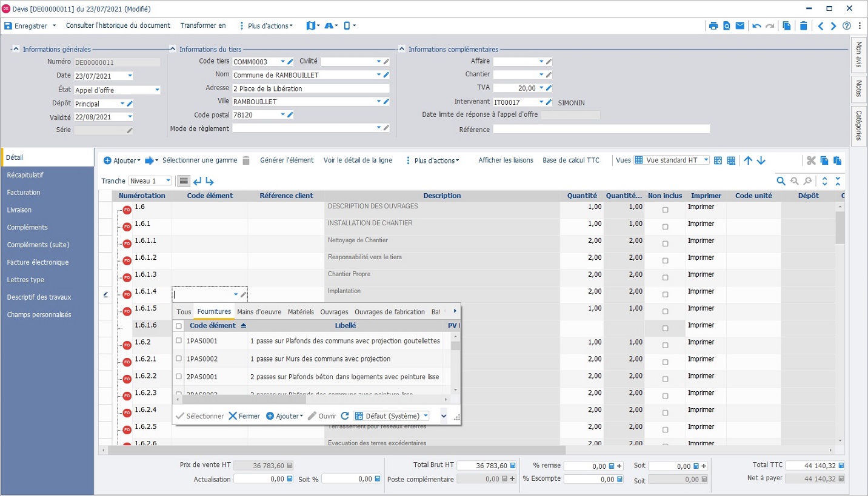Undo last change with undo arrow
868x496 pixels.
pos(756,26)
